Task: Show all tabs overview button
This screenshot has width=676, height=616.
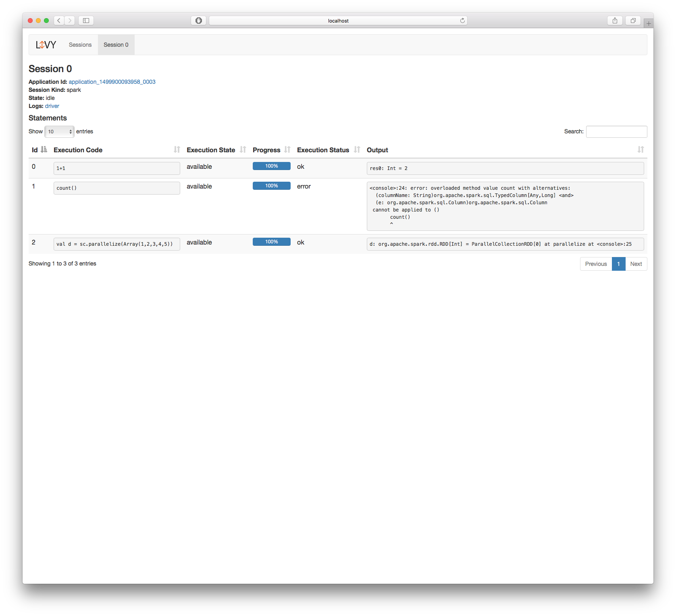Action: (x=633, y=21)
